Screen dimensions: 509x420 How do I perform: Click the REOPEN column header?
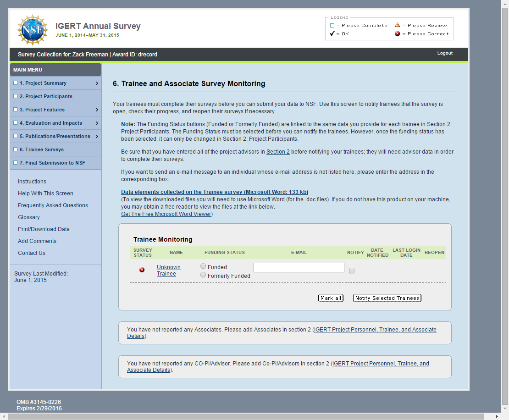434,253
